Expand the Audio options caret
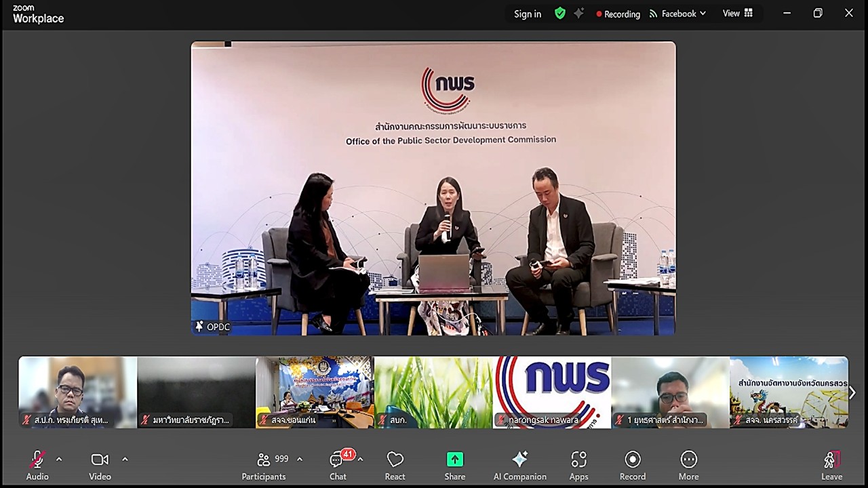Image resolution: width=868 pixels, height=488 pixels. (x=59, y=460)
